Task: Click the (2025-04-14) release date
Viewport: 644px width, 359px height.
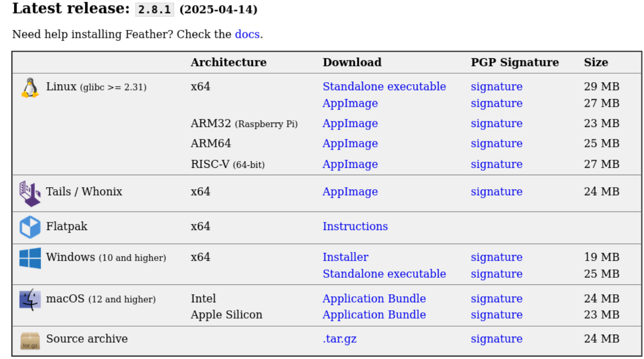Action: (218, 9)
